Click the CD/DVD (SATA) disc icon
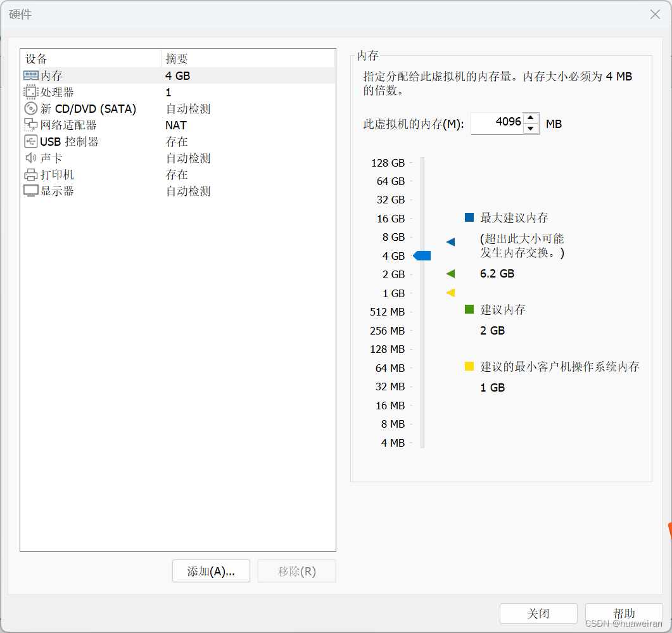This screenshot has height=633, width=672. (31, 108)
